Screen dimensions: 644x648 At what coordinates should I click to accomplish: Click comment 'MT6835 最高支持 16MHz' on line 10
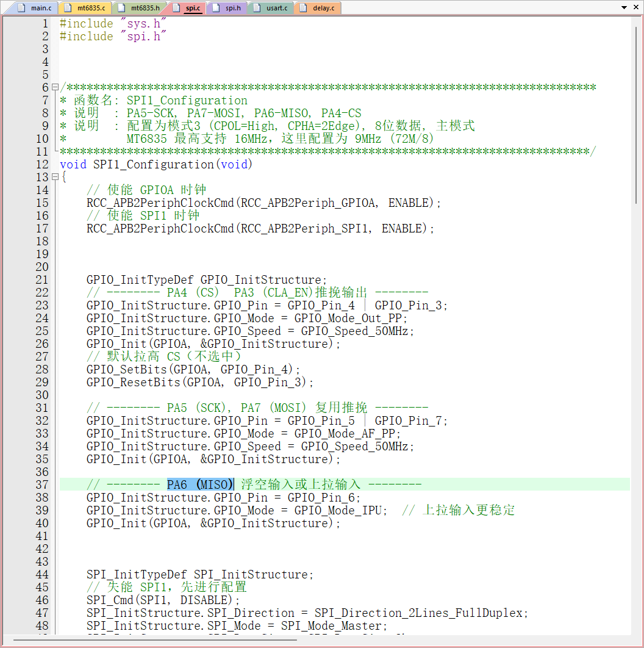(x=197, y=139)
